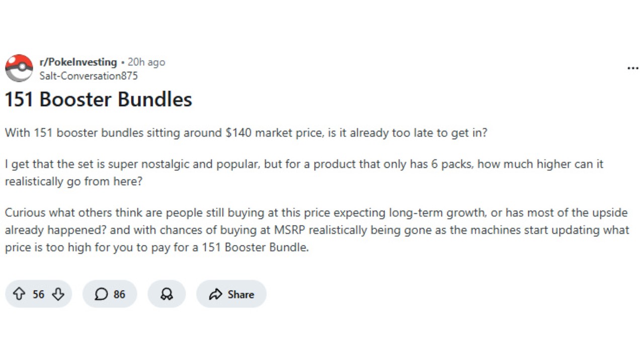
Task: Click the 86 comments count
Action: tap(119, 294)
